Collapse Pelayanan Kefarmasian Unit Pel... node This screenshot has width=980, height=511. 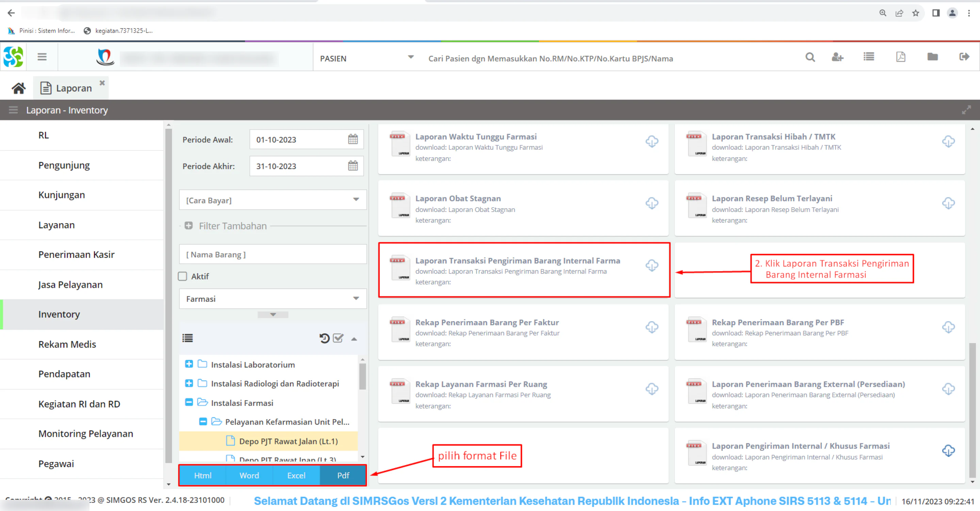[203, 422]
